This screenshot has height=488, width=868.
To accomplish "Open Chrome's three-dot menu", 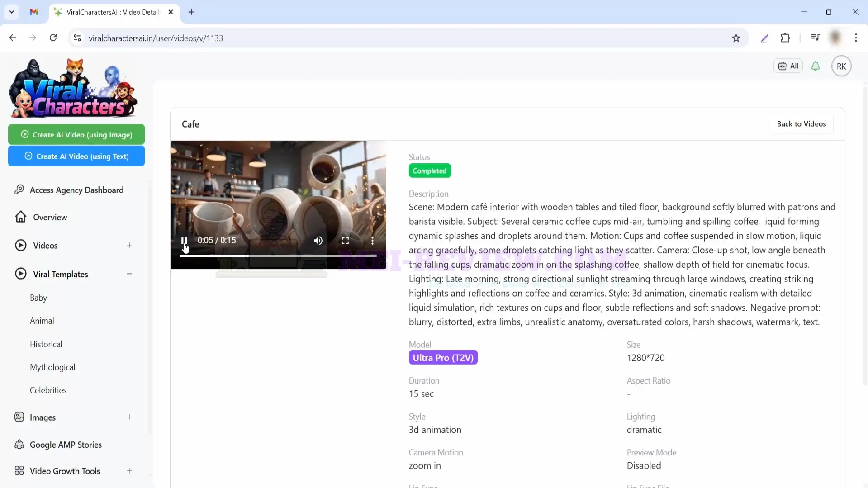I will point(856,38).
